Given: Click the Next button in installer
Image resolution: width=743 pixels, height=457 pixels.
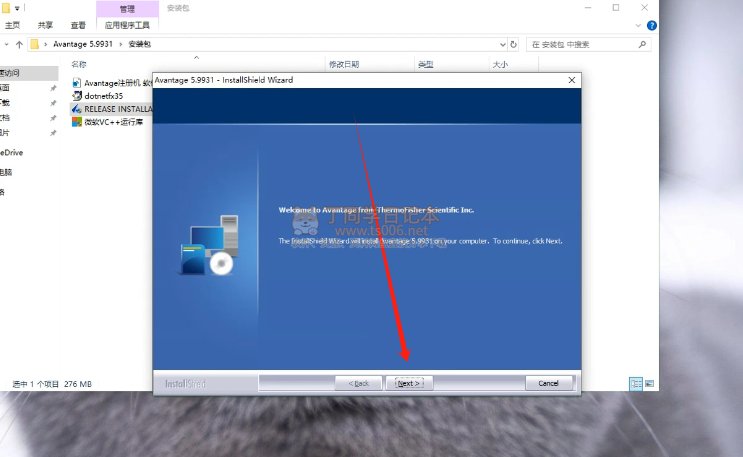Looking at the screenshot, I should click(x=409, y=383).
